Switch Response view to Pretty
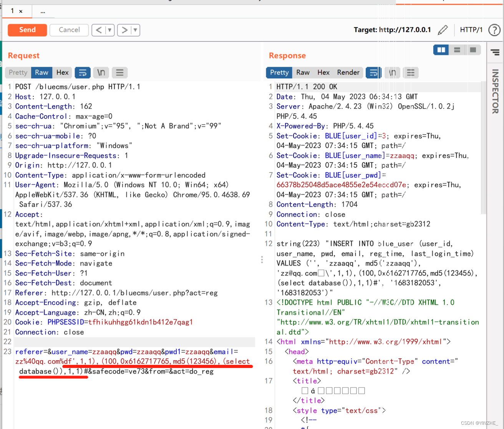 tap(279, 73)
